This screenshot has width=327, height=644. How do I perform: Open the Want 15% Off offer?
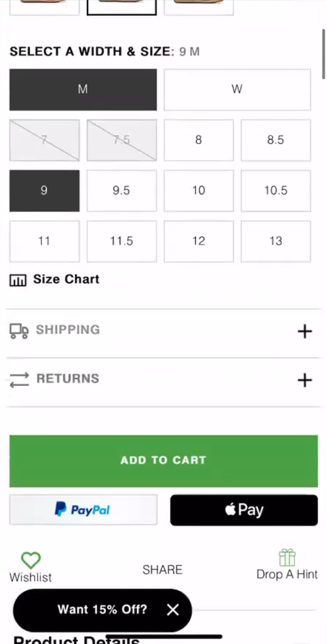102,609
